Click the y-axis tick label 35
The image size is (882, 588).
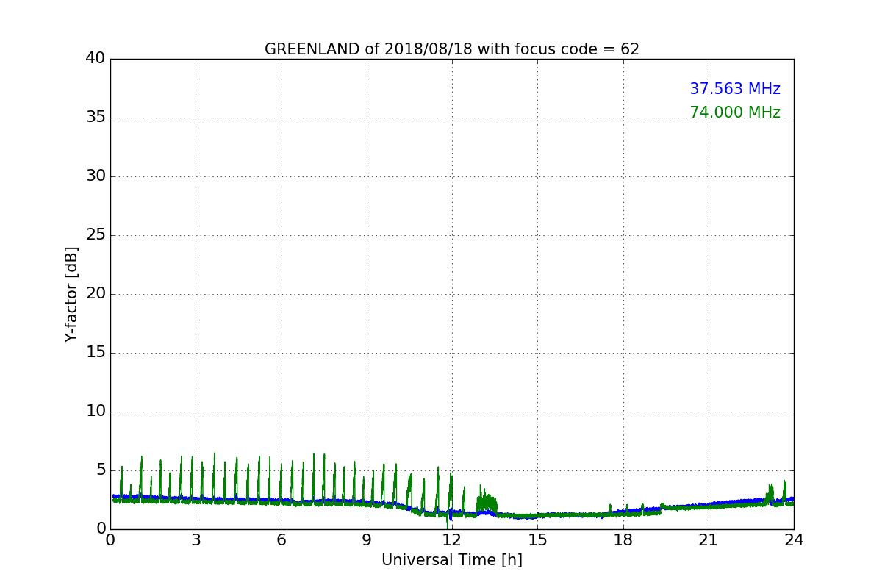tap(96, 118)
